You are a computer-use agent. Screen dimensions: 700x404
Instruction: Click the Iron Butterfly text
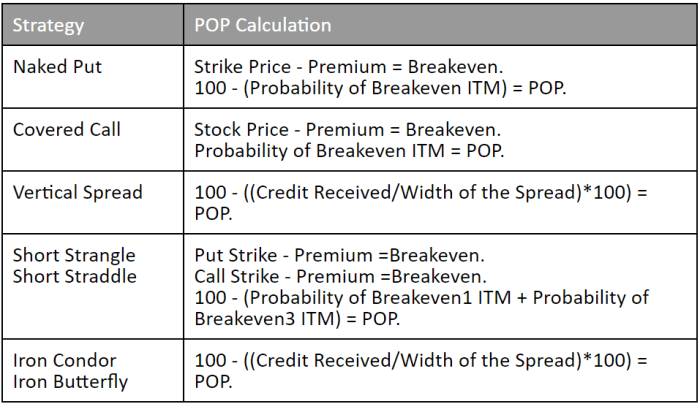71,382
